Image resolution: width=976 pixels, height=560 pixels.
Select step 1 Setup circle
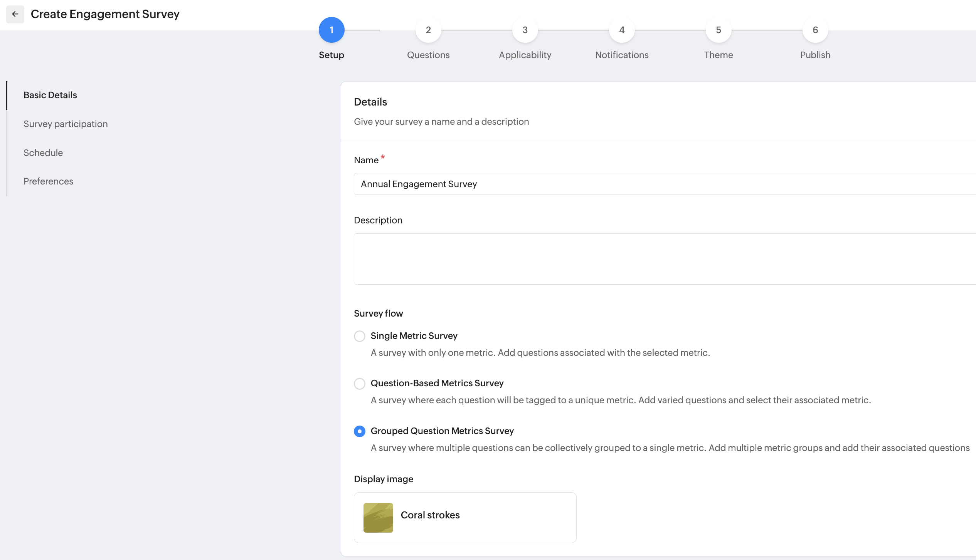click(332, 30)
